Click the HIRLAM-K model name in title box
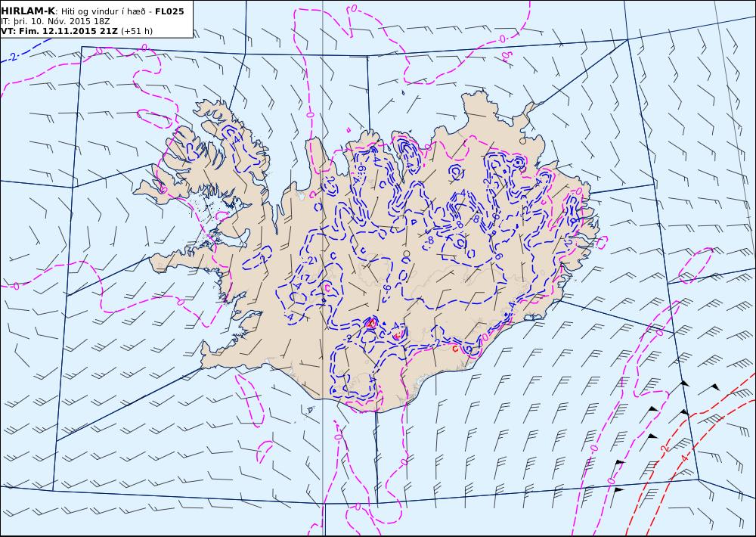Screen dimensions: 756x537 pos(29,11)
